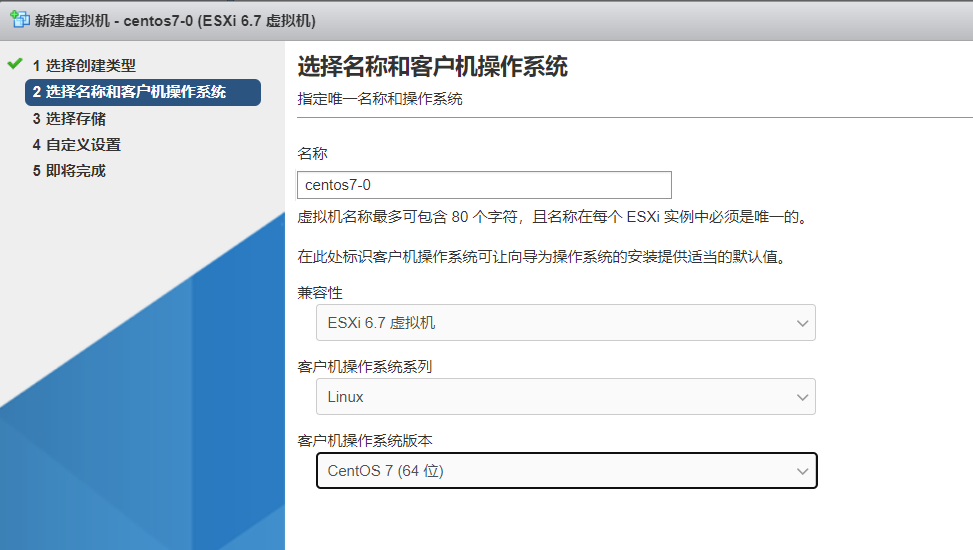The height and width of the screenshot is (550, 973).
Task: Click the chevron arrow of the Linux dropdown
Action: pos(802,397)
